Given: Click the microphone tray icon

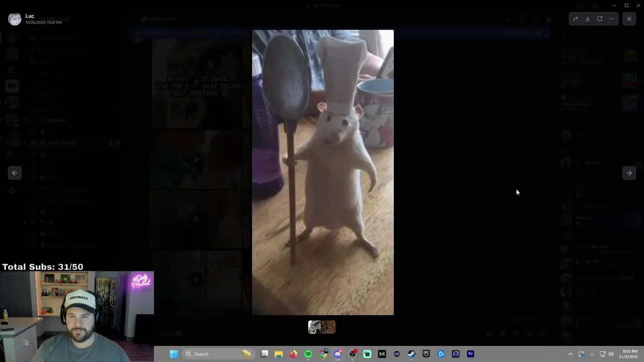Looking at the screenshot, I should (592, 354).
